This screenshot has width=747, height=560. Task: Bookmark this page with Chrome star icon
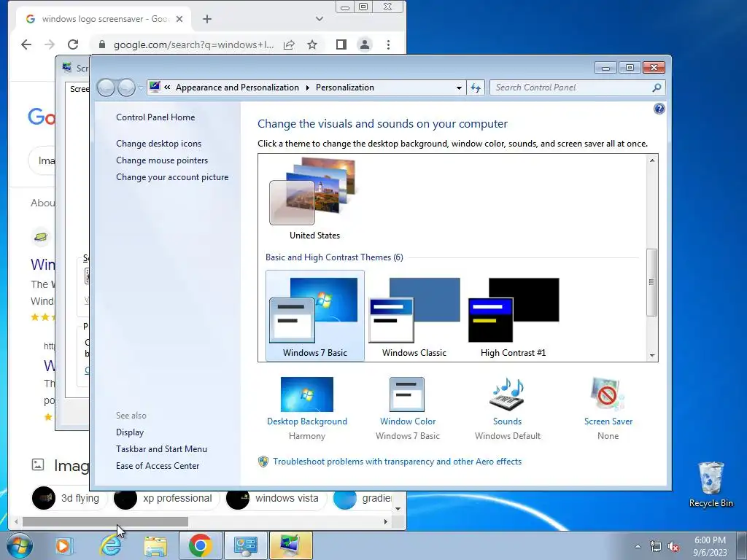(x=312, y=44)
